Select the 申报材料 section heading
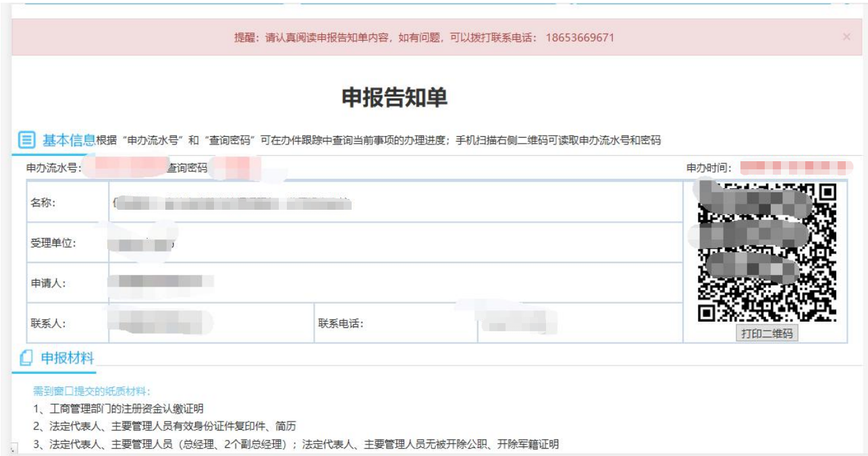This screenshot has height=456, width=868. (x=67, y=358)
